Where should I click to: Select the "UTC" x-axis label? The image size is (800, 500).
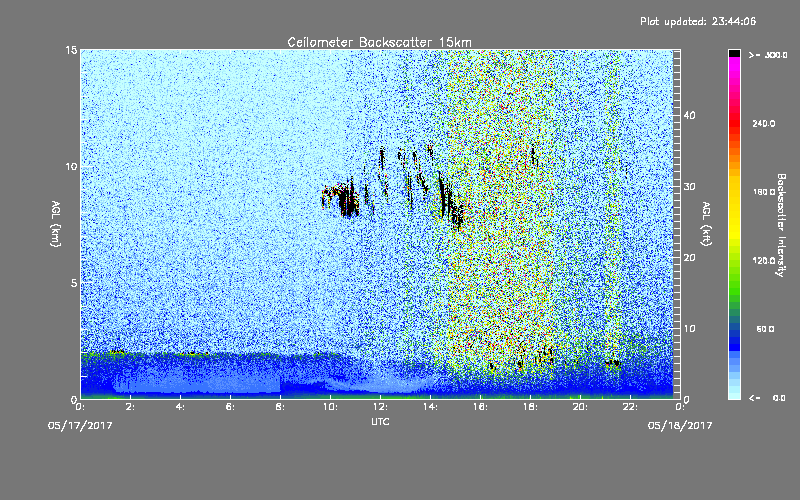pos(380,421)
